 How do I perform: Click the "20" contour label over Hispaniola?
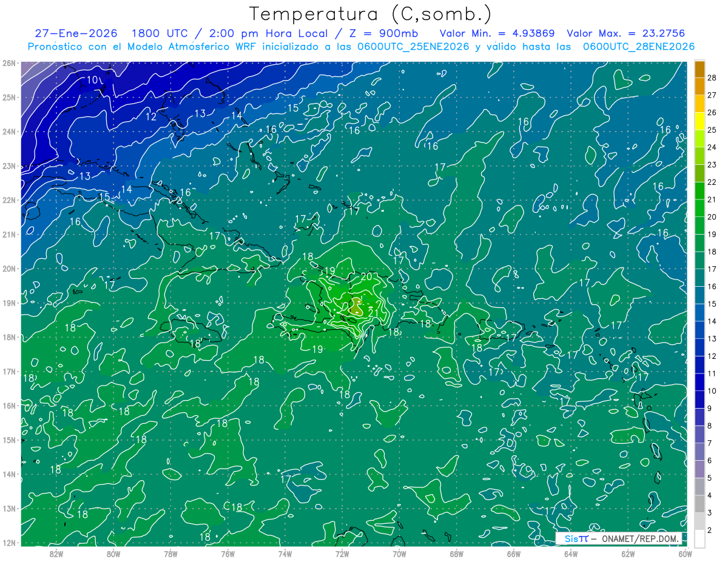click(366, 276)
